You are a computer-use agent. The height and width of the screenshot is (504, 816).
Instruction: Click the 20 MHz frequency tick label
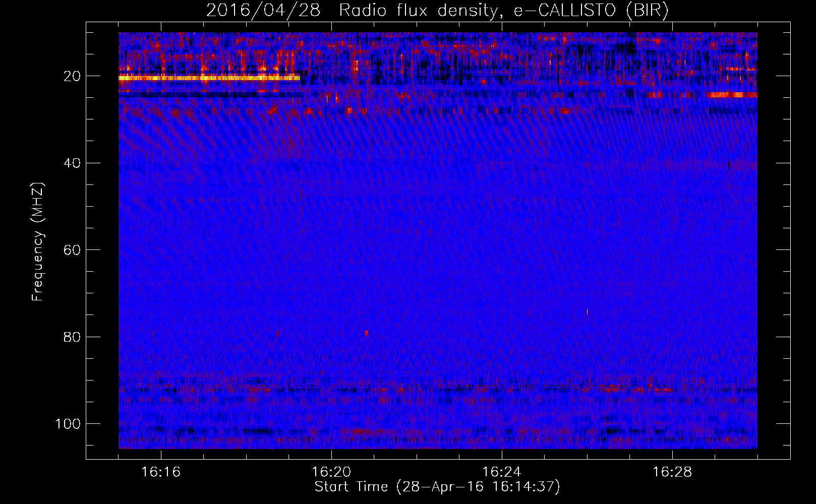click(x=73, y=76)
